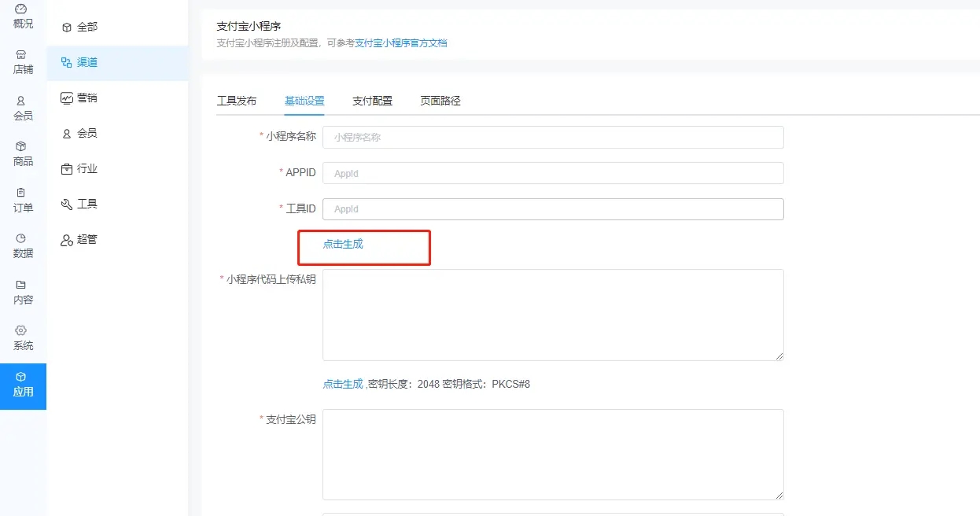Select the 基础设置 tab
980x516 pixels.
pos(304,101)
